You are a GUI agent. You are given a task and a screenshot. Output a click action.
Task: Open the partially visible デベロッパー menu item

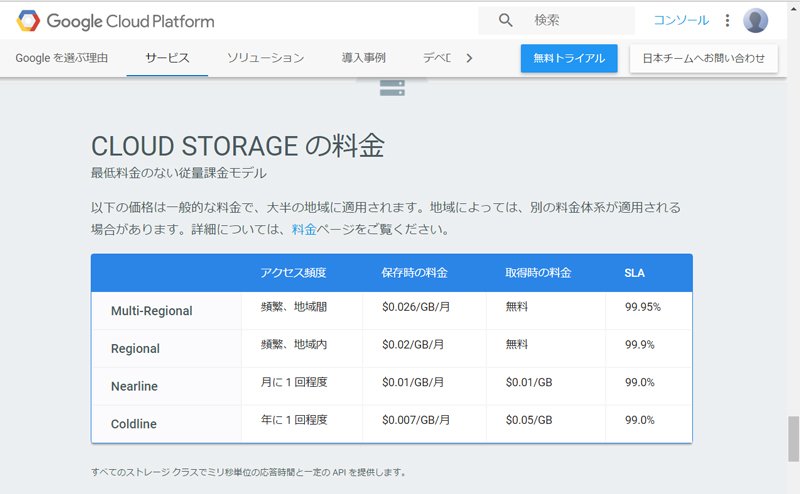tap(437, 58)
